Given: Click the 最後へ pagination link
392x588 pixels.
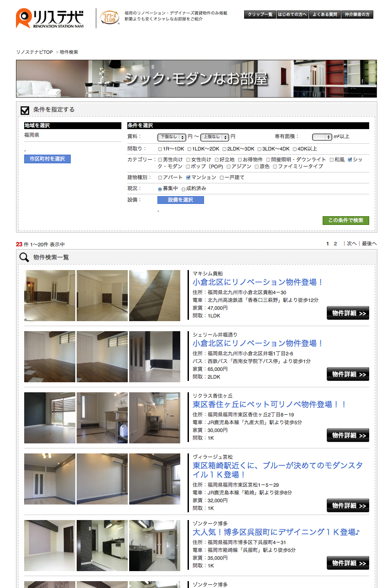Looking at the screenshot, I should pyautogui.click(x=369, y=244).
